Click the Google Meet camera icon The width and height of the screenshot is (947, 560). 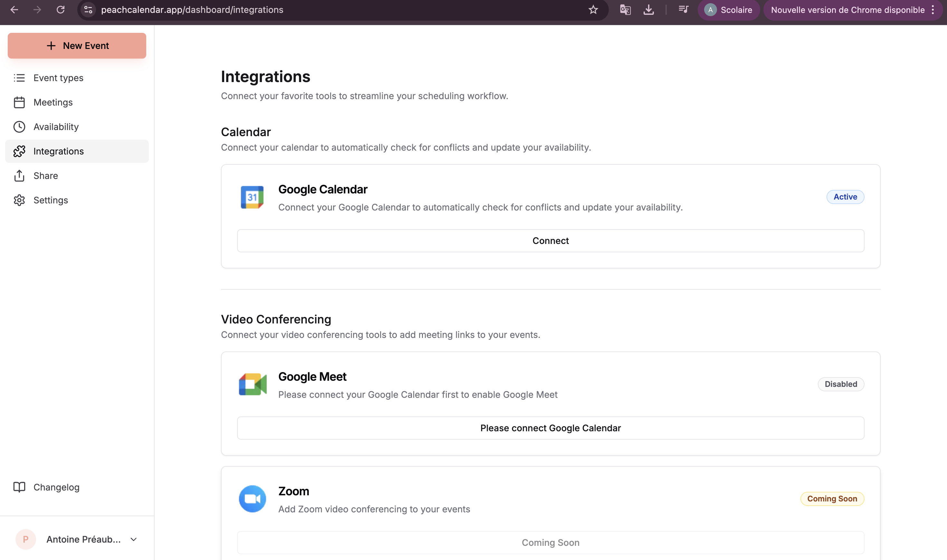tap(252, 384)
